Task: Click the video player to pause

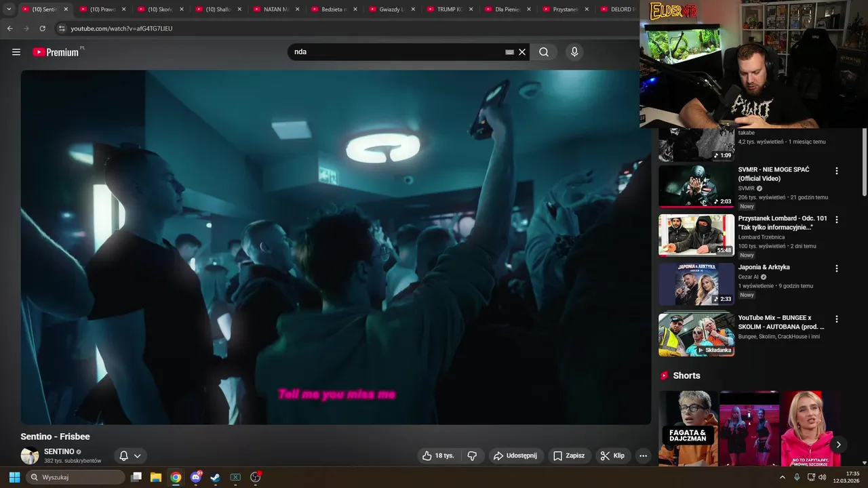Action: tap(336, 247)
